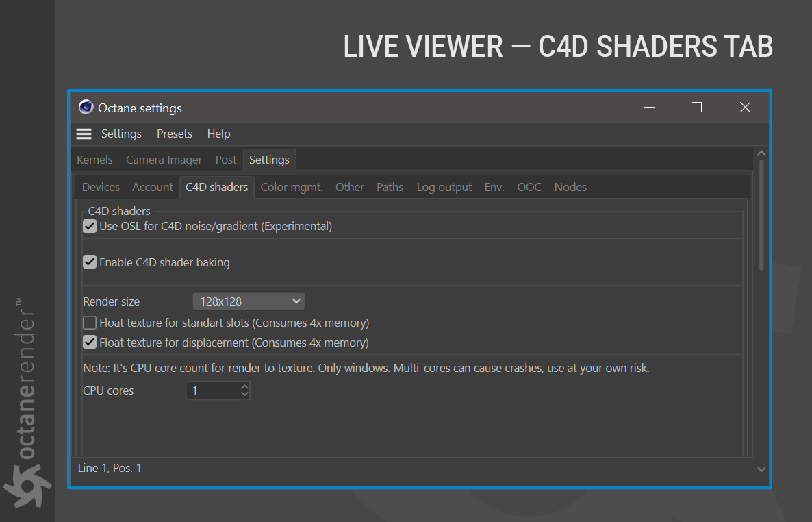
Task: Increase CPU cores with up arrow
Action: point(245,386)
